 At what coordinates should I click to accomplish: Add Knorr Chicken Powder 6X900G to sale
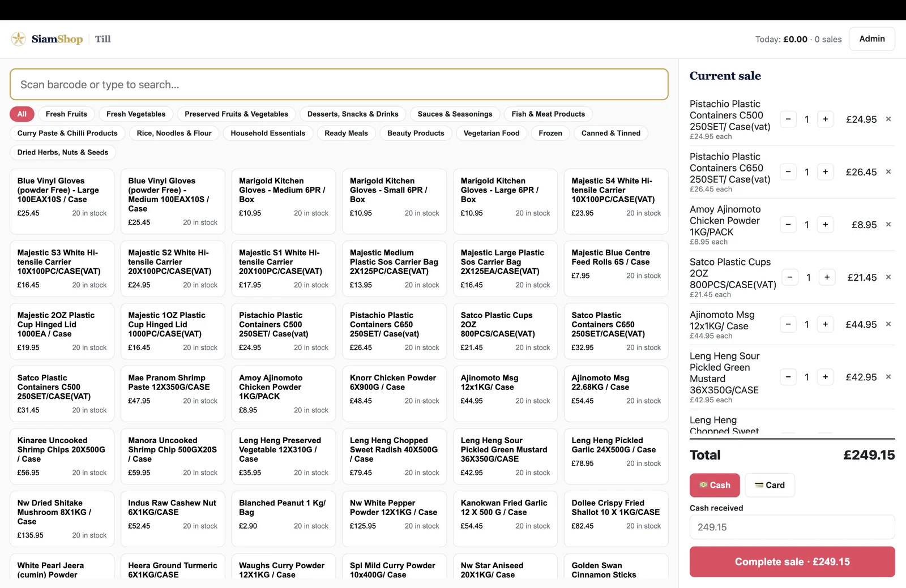click(395, 394)
